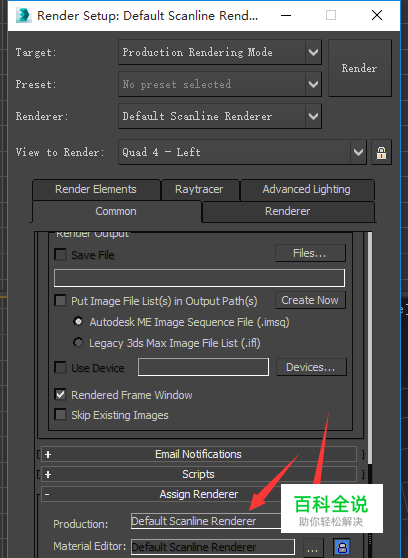408x558 pixels.
Task: Click the Create Now button
Action: click(x=310, y=300)
